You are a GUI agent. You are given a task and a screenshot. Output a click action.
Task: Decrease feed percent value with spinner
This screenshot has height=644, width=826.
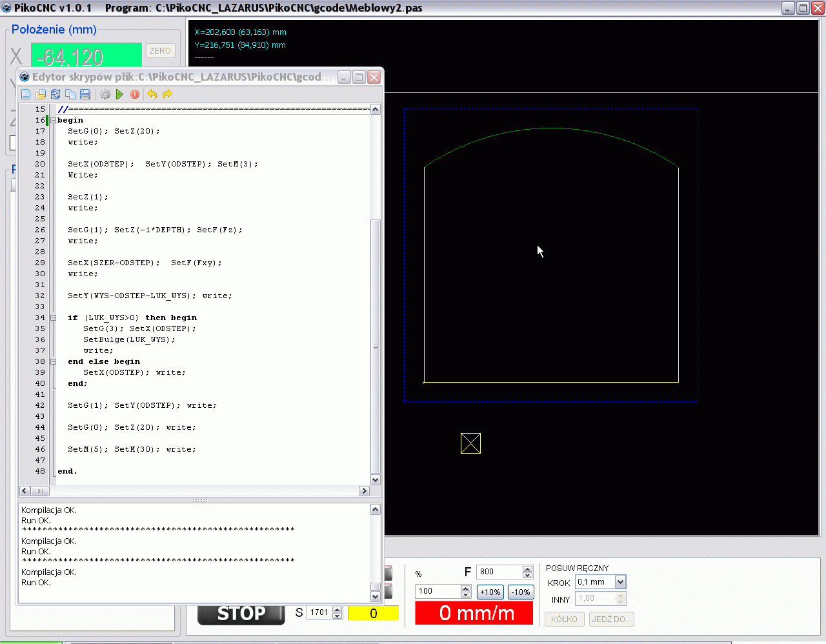466,594
